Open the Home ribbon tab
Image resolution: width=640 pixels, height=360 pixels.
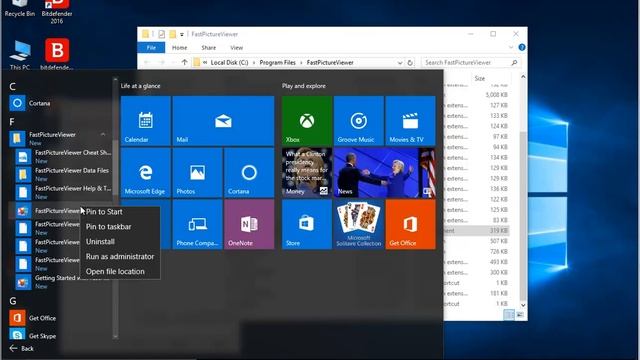(179, 48)
